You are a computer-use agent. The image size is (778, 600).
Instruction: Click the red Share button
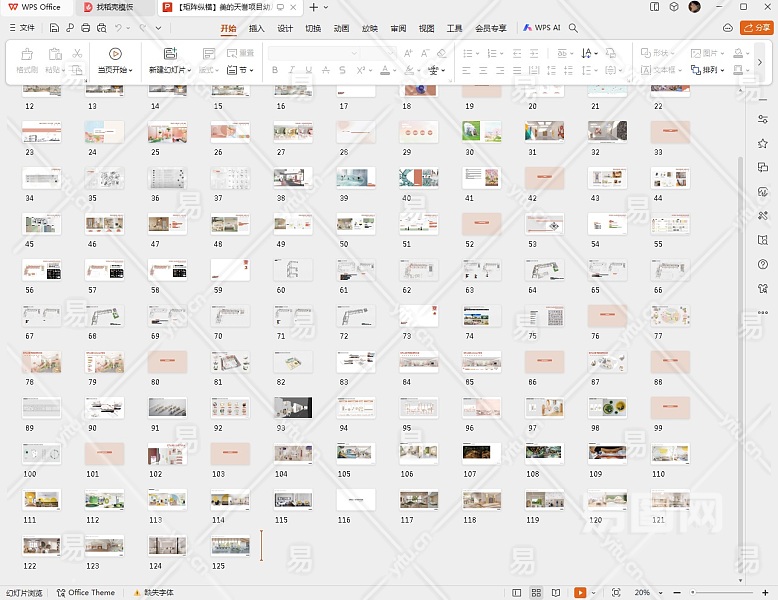[x=755, y=28]
